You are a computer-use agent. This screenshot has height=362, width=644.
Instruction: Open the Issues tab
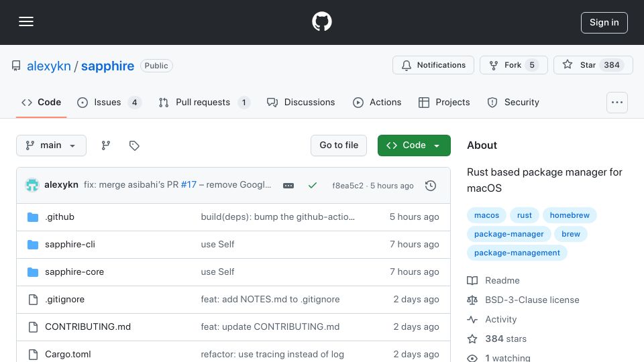(x=109, y=102)
